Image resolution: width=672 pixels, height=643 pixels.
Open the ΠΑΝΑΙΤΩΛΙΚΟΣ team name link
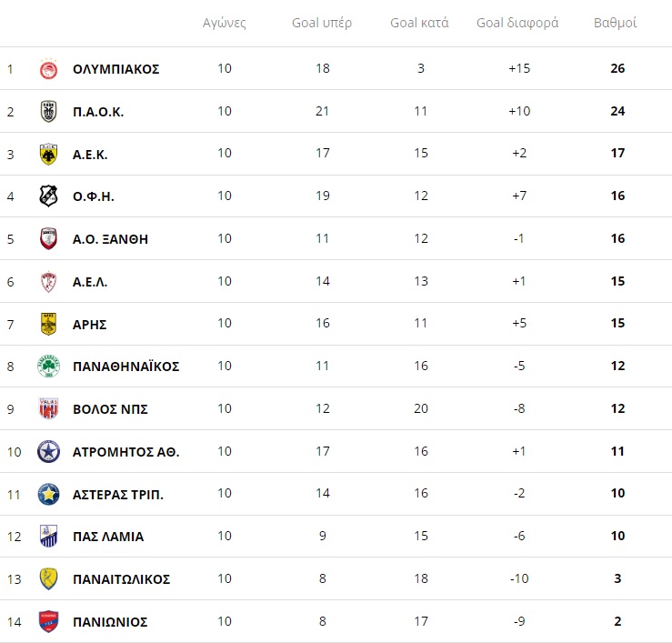[121, 579]
